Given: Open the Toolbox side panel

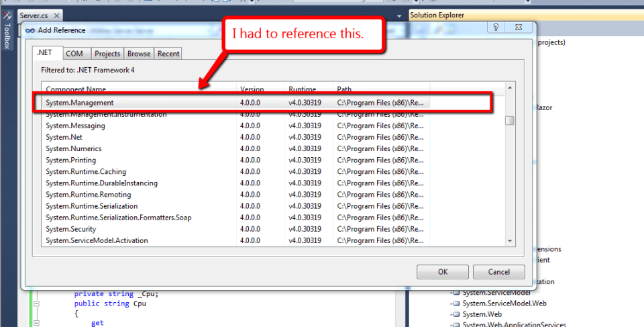Looking at the screenshot, I should 7,30.
